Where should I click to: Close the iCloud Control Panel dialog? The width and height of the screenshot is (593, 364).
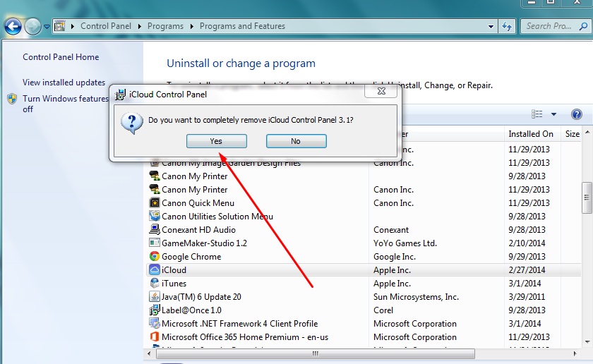(x=381, y=91)
